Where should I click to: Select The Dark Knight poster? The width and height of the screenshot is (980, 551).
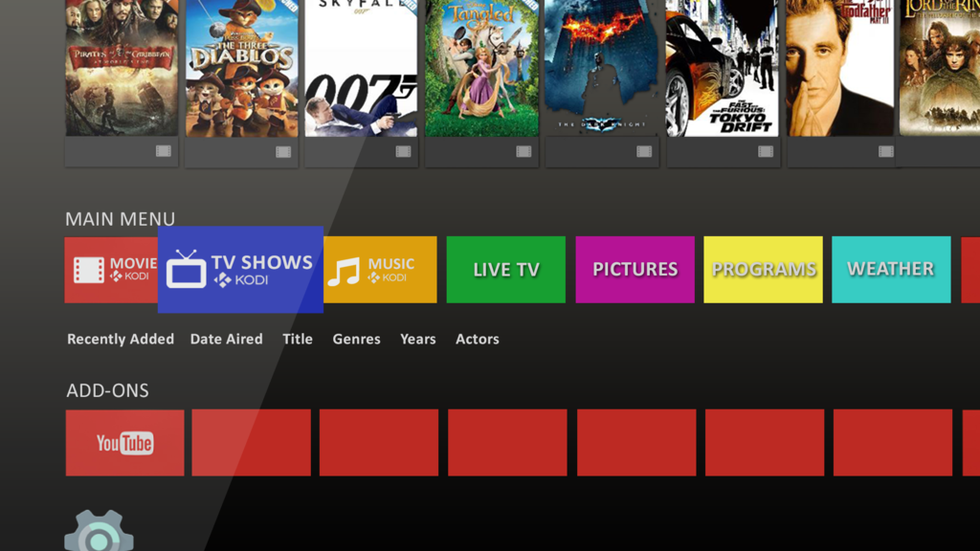602,68
